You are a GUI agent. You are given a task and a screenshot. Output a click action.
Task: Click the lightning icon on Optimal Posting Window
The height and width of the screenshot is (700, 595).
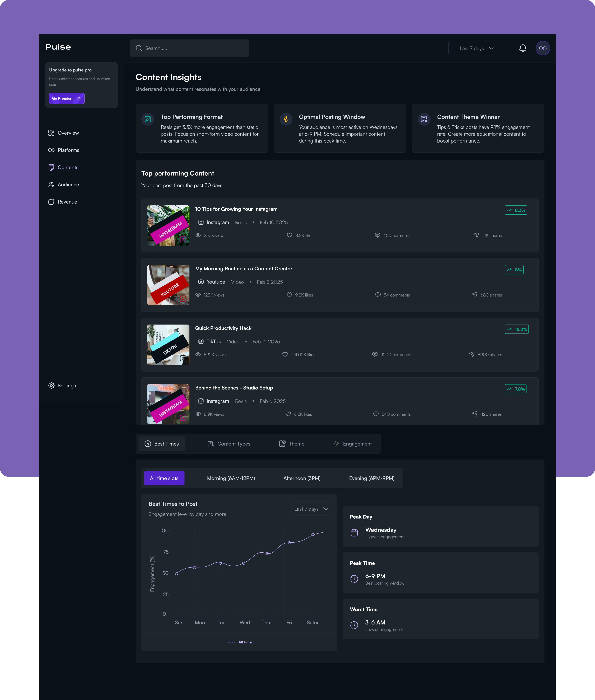[286, 119]
